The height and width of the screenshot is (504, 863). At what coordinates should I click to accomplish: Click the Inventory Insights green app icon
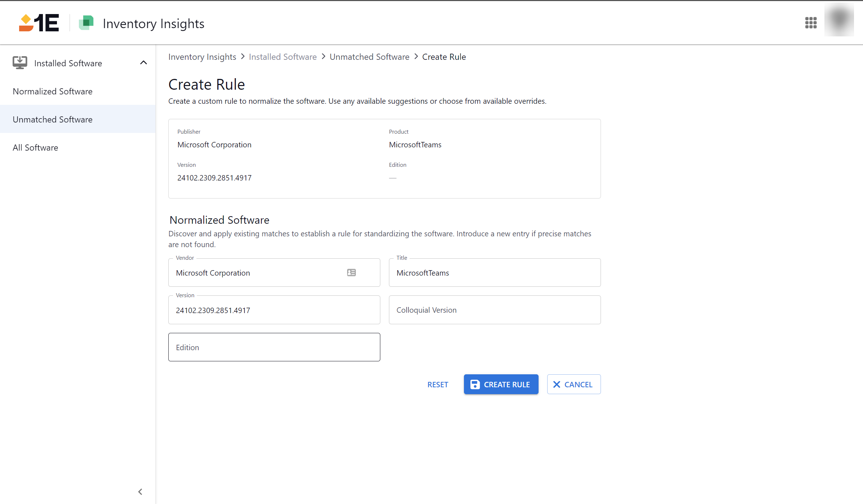pyautogui.click(x=86, y=23)
